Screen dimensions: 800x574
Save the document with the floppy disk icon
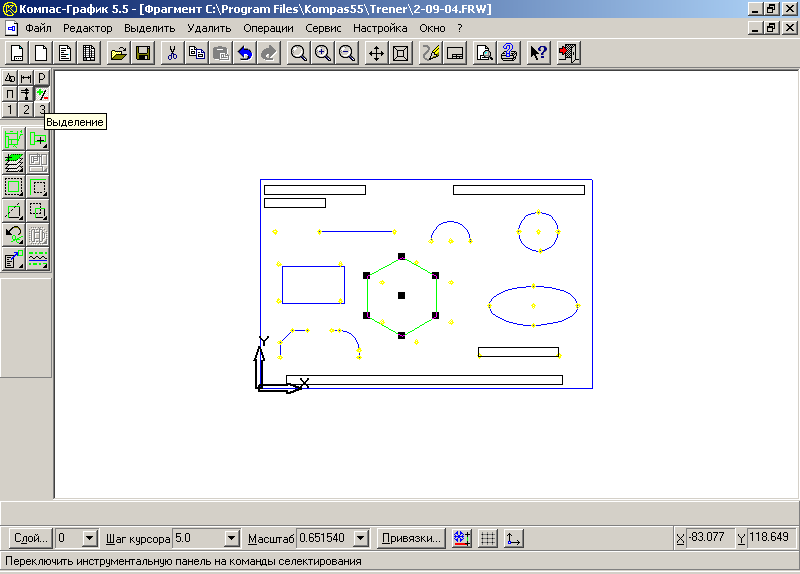(x=143, y=53)
